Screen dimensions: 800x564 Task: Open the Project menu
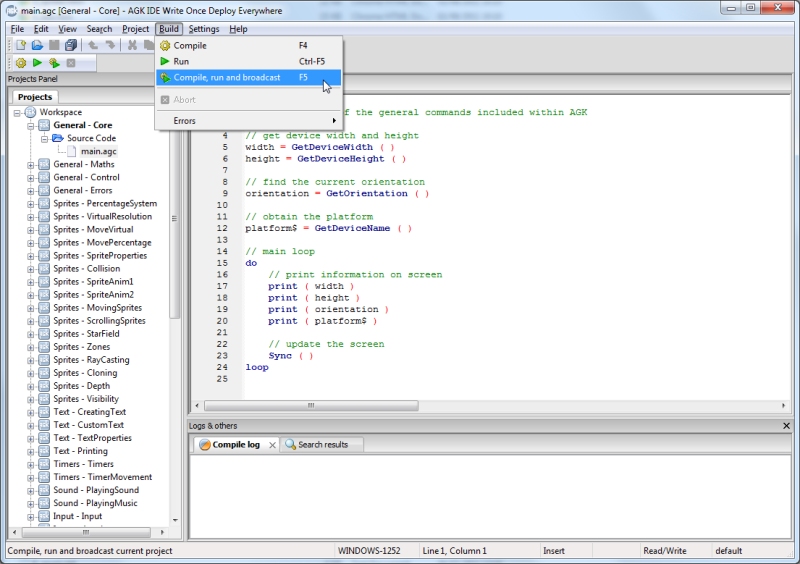135,29
